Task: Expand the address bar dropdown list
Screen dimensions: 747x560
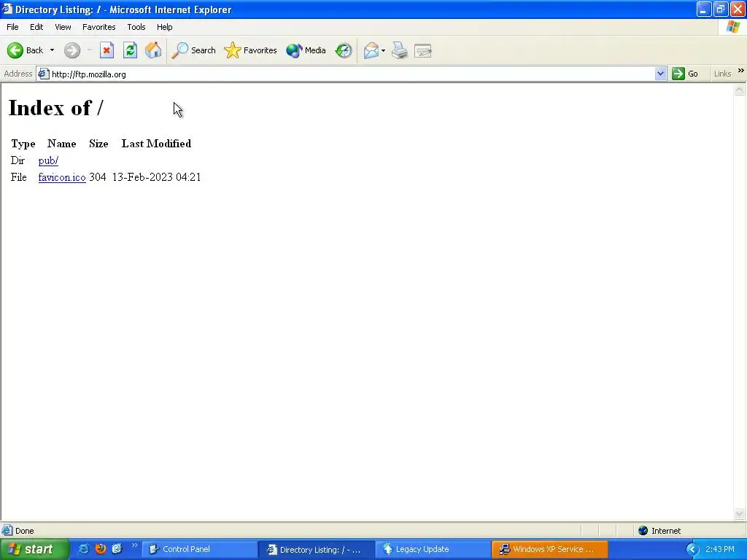Action: tap(660, 74)
